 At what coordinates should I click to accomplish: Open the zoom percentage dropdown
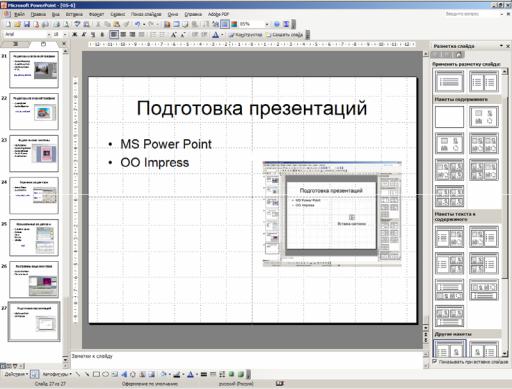[267, 24]
